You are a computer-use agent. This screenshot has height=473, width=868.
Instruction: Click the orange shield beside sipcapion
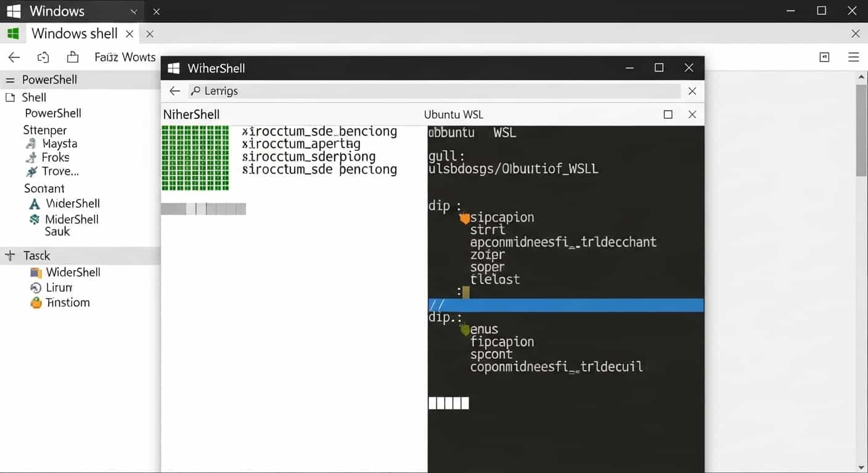pyautogui.click(x=464, y=217)
